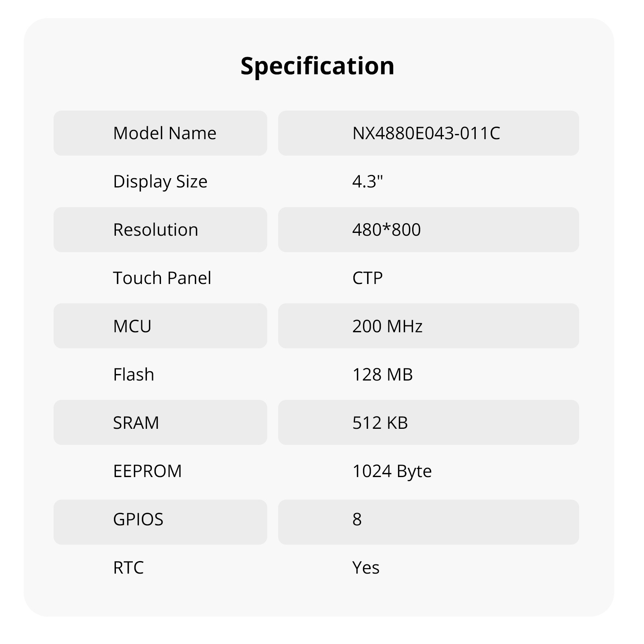Image resolution: width=644 pixels, height=644 pixels.
Task: Select the 480*800 resolution value
Action: click(386, 230)
